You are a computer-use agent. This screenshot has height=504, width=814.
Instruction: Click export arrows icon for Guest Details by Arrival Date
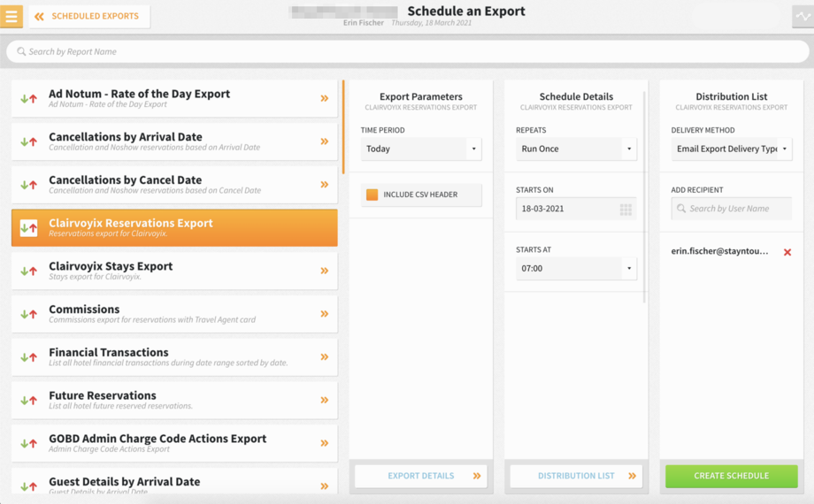coord(29,485)
